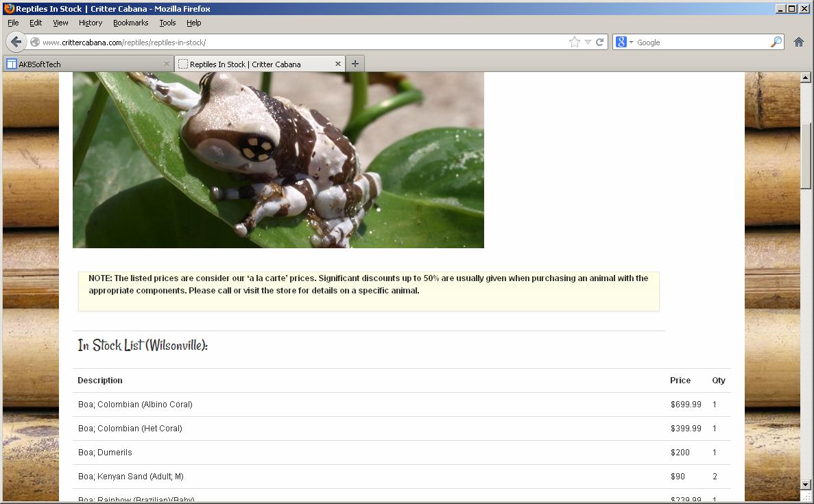
Task: Click the address bar URL field
Action: 302,42
